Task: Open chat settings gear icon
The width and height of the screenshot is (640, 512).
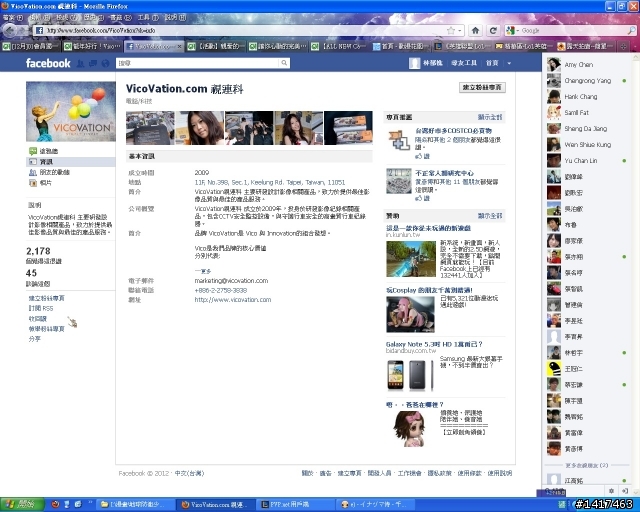Action: click(611, 491)
